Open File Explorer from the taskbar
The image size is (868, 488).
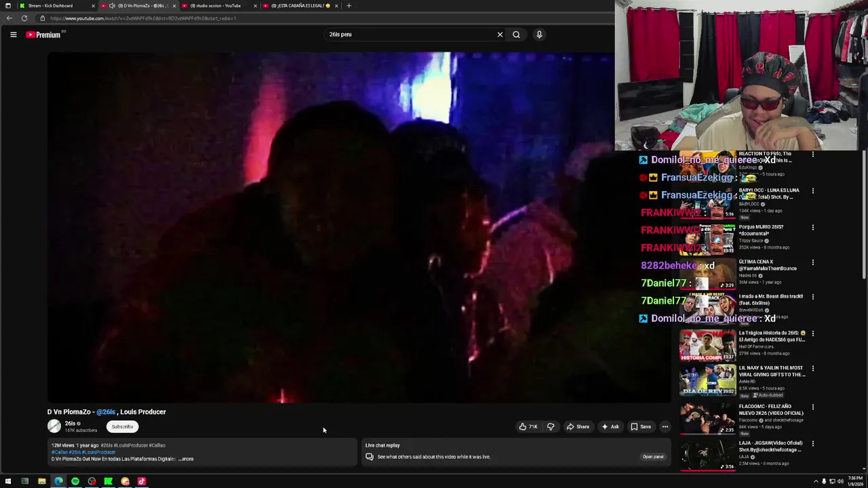pyautogui.click(x=41, y=482)
